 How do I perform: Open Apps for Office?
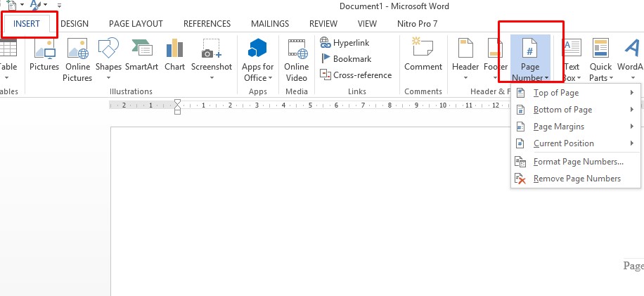pos(258,58)
